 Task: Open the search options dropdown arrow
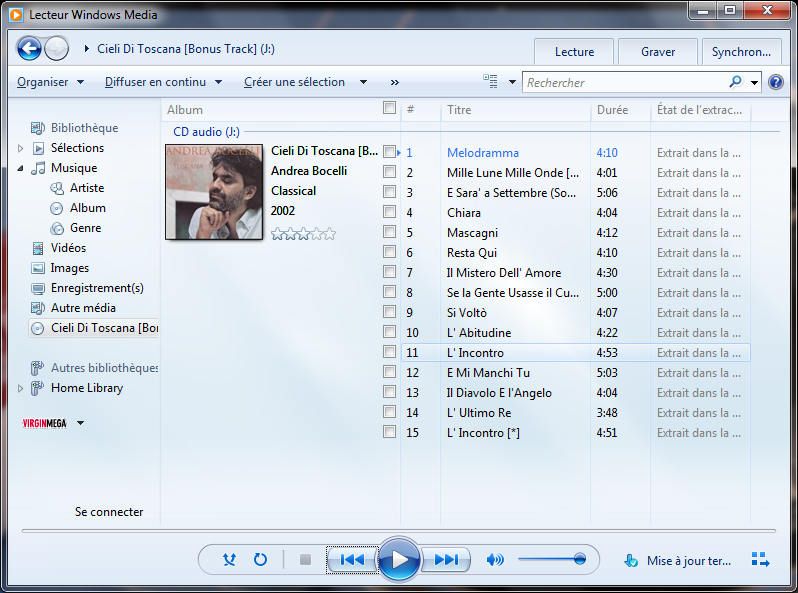coord(754,82)
